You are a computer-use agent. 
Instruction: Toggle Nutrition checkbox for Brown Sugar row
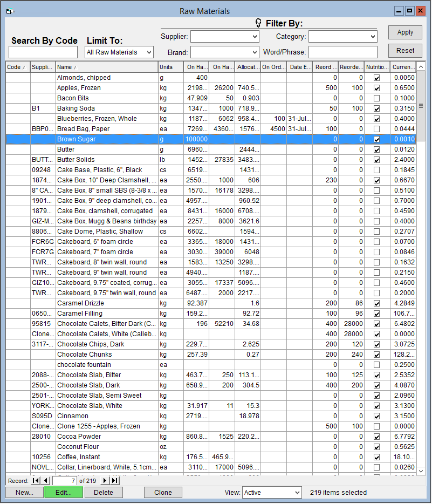coord(377,140)
